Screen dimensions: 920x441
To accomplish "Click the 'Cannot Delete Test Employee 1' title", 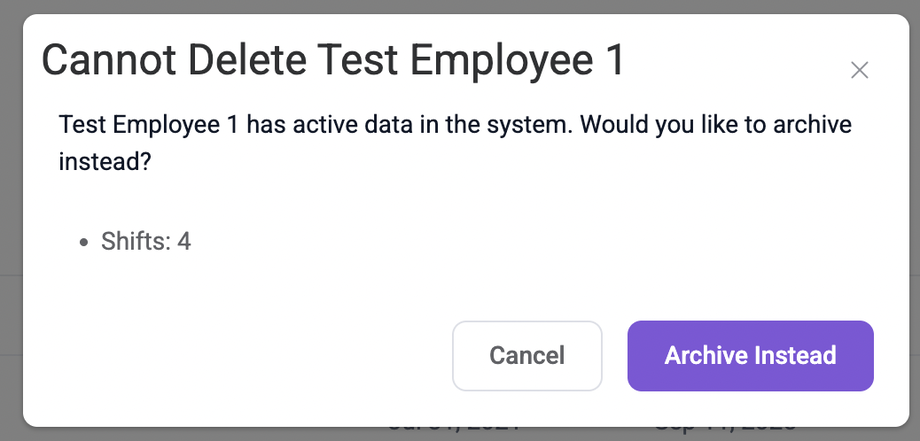I will (x=333, y=61).
